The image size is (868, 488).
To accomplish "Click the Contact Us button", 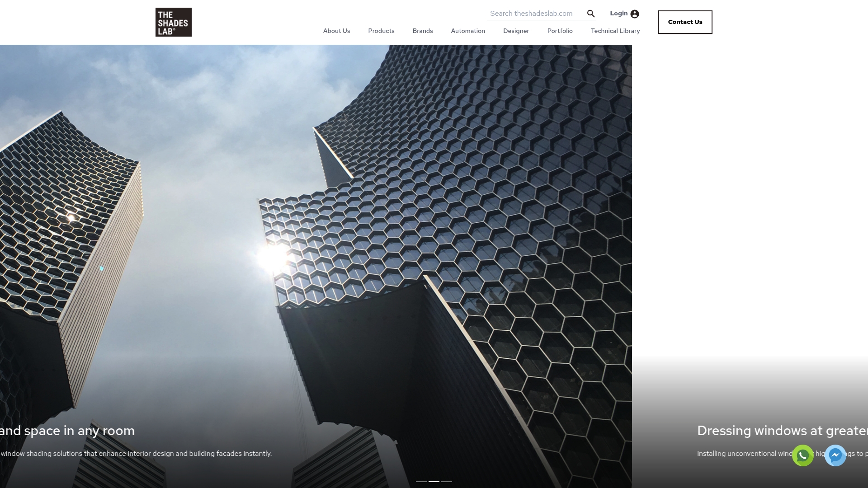I will pyautogui.click(x=685, y=22).
